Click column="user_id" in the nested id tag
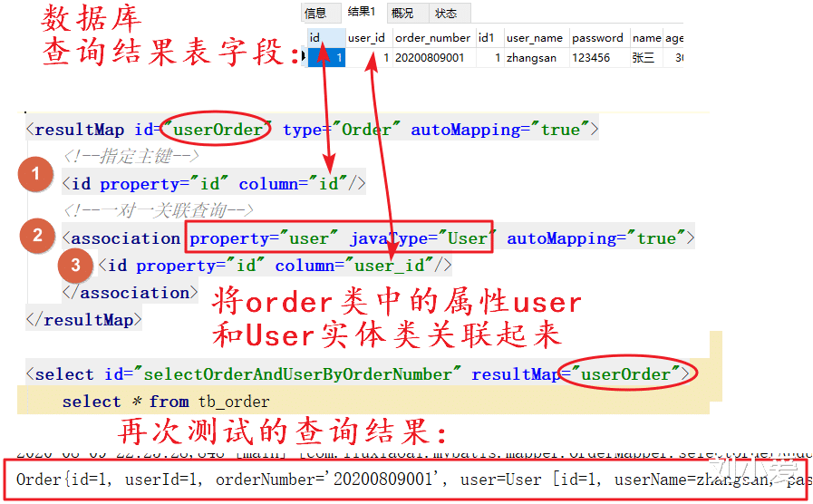813x504 pixels. click(354, 266)
